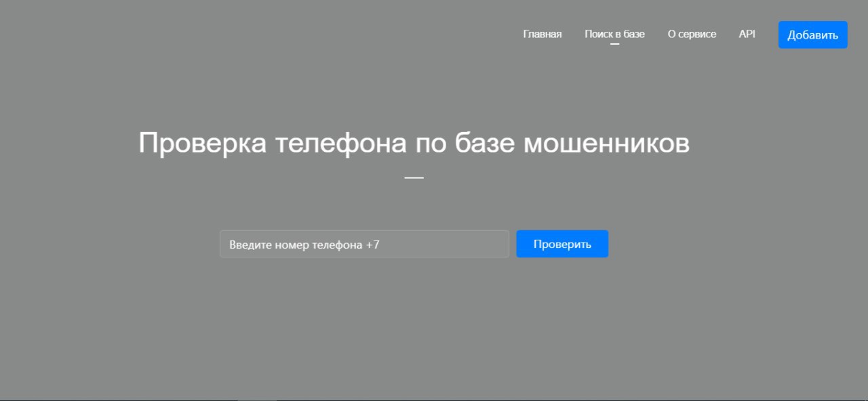The height and width of the screenshot is (401, 868).
Task: Go to О сервисе page
Action: pos(692,34)
